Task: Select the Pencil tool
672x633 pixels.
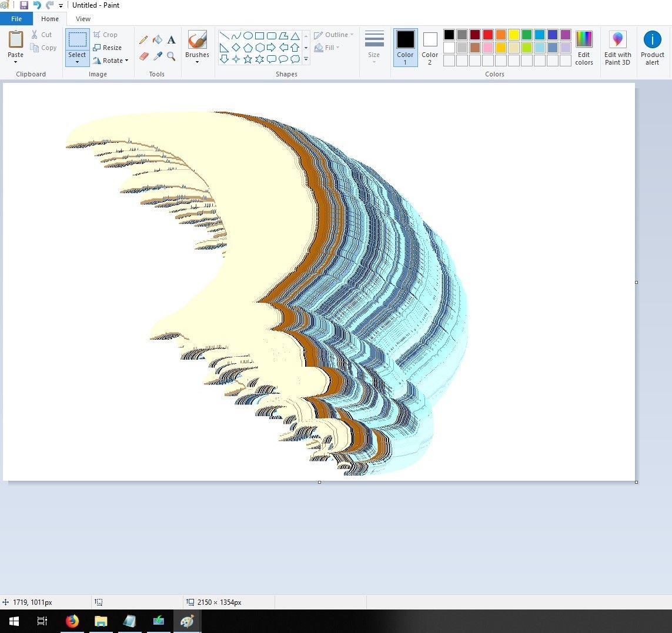Action: (x=143, y=40)
